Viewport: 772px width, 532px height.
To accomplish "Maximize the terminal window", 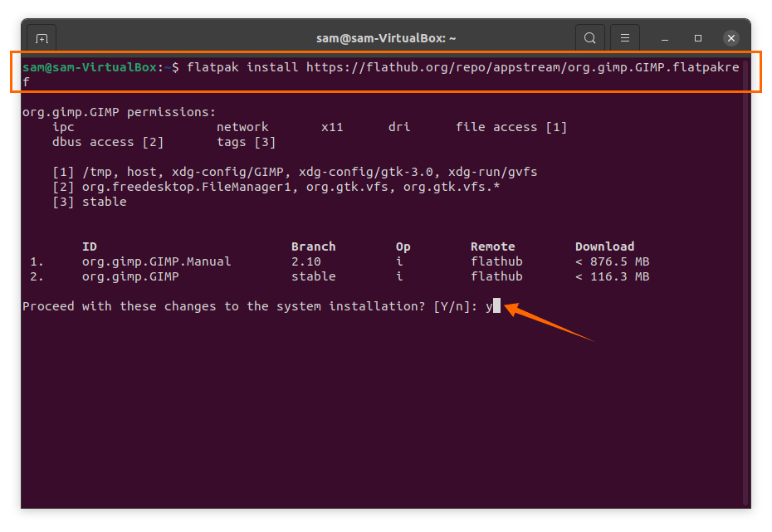I will coord(697,38).
